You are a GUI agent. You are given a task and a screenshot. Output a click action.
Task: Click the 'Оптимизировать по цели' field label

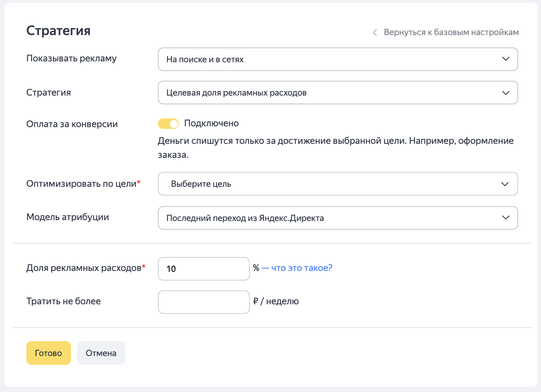click(81, 184)
